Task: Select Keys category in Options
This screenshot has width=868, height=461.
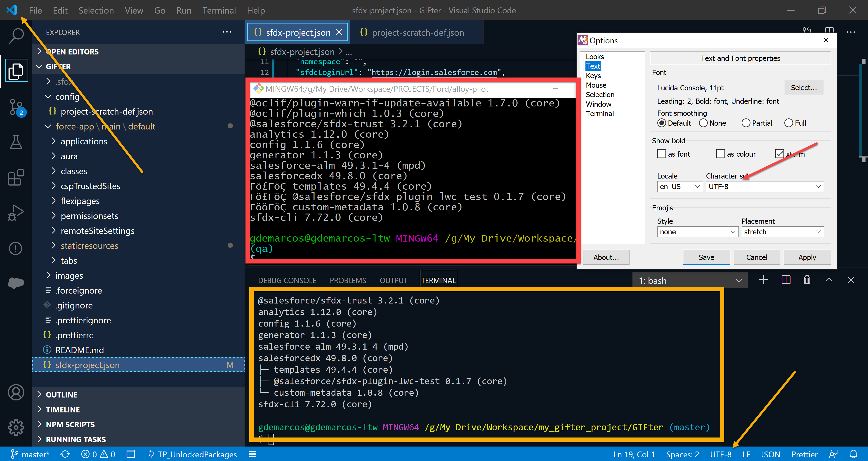Action: (x=593, y=76)
